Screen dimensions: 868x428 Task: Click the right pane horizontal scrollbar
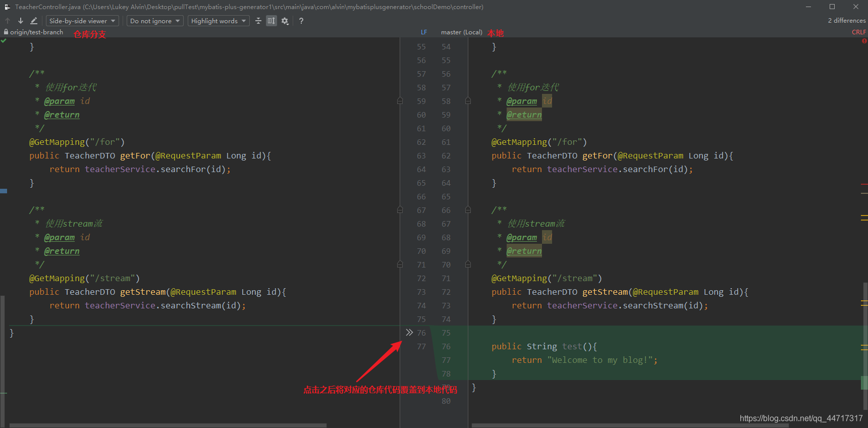tap(630, 425)
